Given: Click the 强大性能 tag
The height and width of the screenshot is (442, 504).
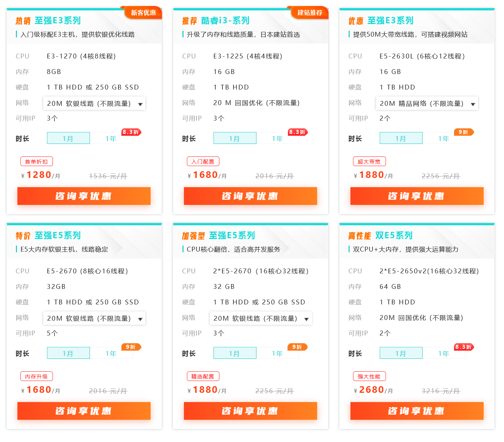Looking at the screenshot, I should [369, 377].
